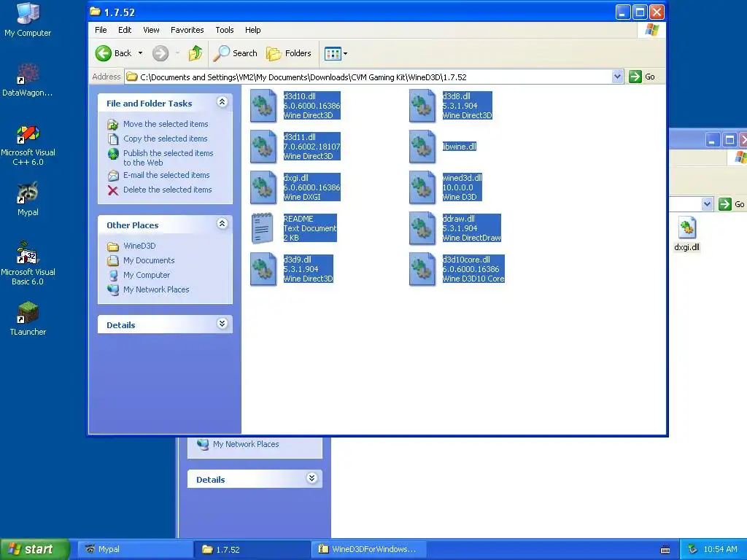
Task: Open the Back history dropdown arrow
Action: click(140, 53)
